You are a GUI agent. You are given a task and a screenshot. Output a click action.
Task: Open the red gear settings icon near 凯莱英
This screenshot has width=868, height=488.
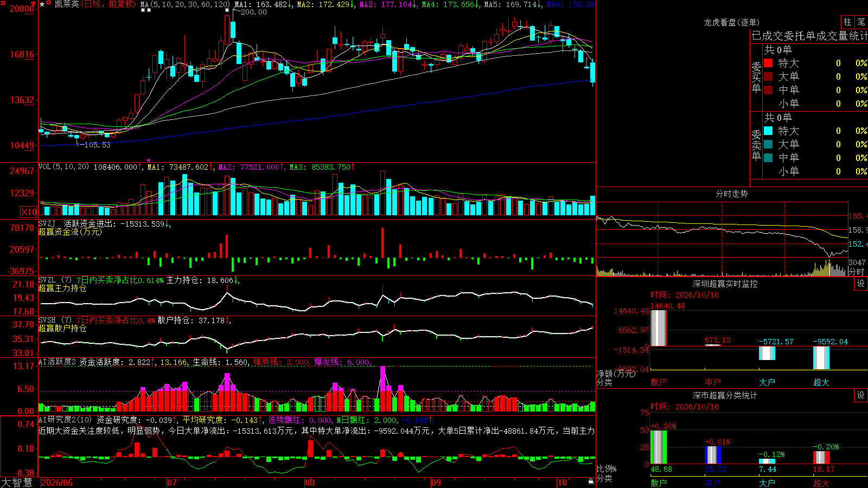tap(49, 4)
